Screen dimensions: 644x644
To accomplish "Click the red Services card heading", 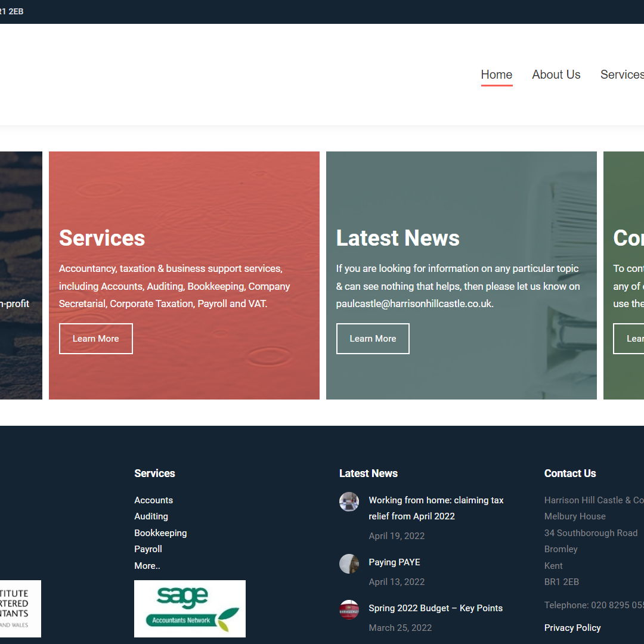I will point(102,238).
